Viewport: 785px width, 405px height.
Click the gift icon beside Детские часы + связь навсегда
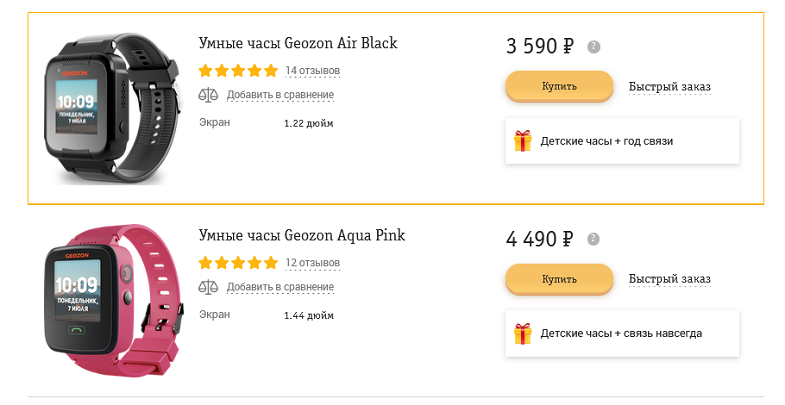[x=522, y=333]
